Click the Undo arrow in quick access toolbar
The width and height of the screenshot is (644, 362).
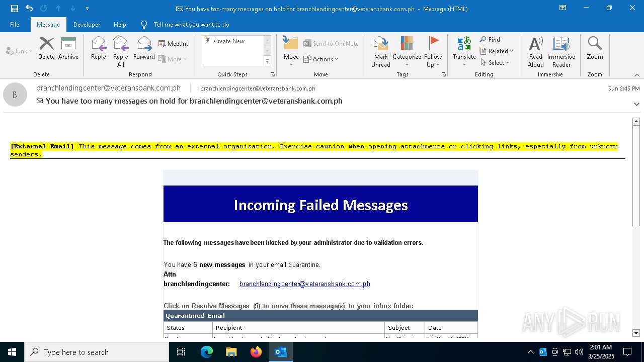[29, 9]
